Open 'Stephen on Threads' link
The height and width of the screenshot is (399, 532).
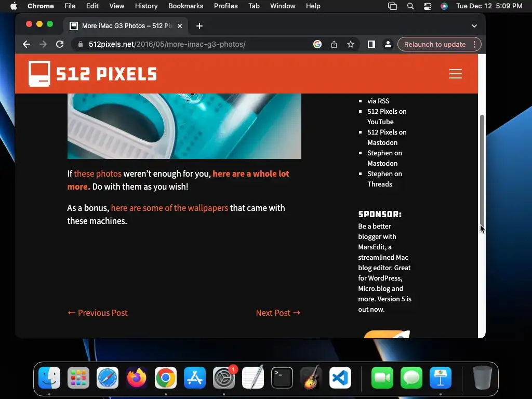tap(385, 179)
